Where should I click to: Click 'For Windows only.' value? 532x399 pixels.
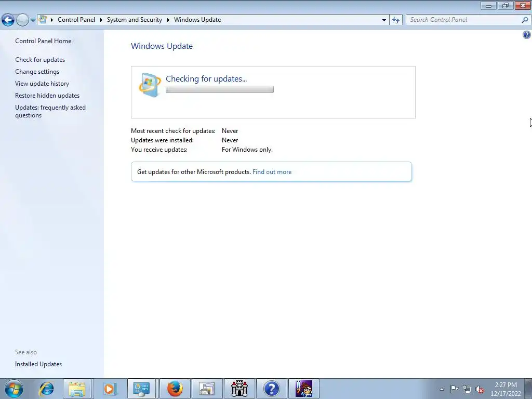point(247,149)
